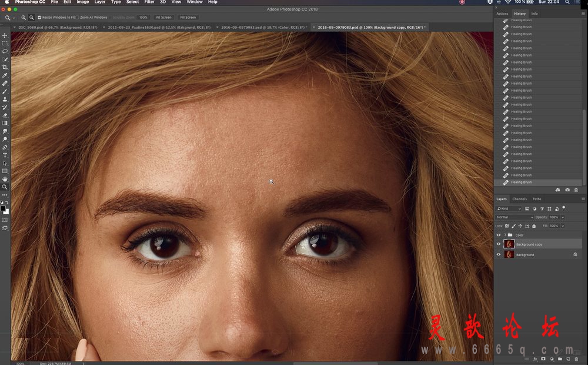Select the Crop tool

pos(5,67)
